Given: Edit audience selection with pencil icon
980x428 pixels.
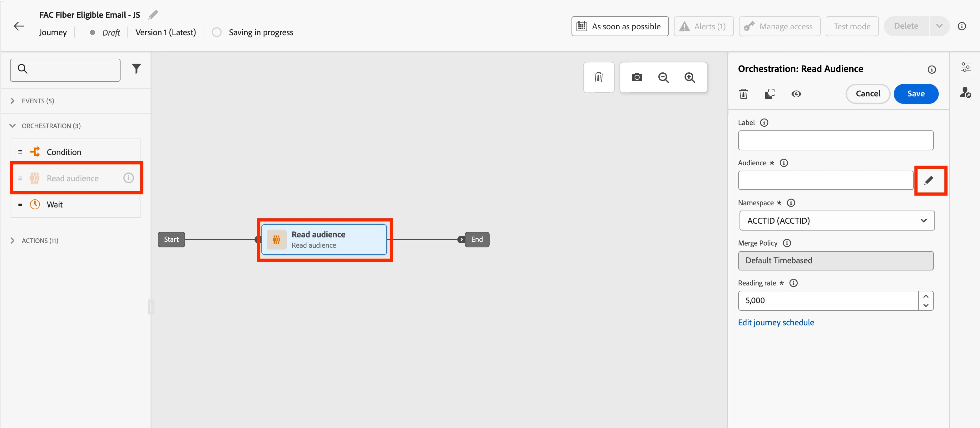Looking at the screenshot, I should point(928,181).
